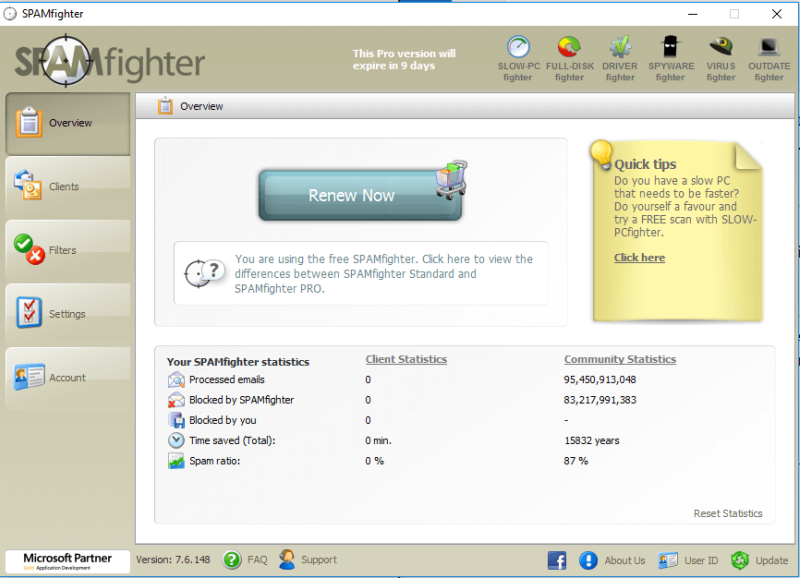Click the Update icon

click(x=740, y=560)
